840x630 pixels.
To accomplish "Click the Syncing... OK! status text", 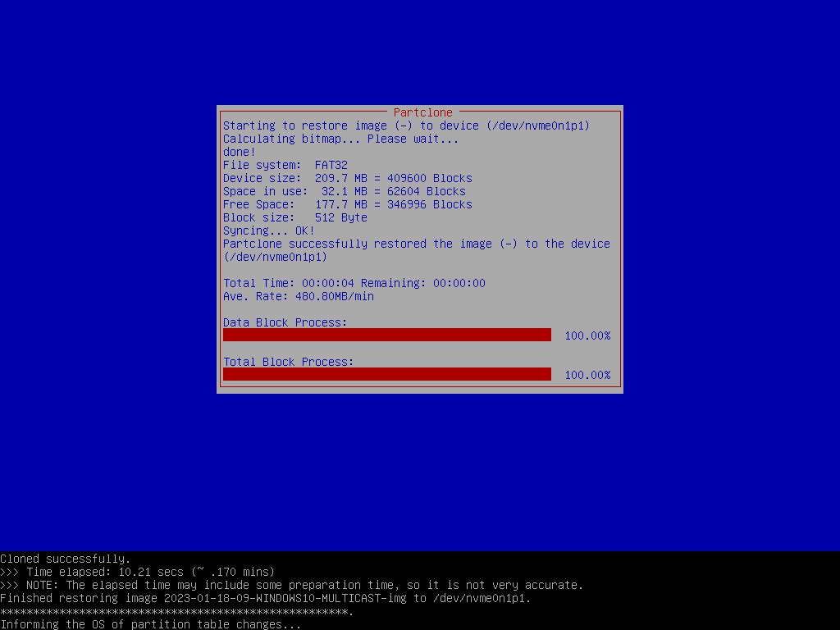I will click(269, 231).
